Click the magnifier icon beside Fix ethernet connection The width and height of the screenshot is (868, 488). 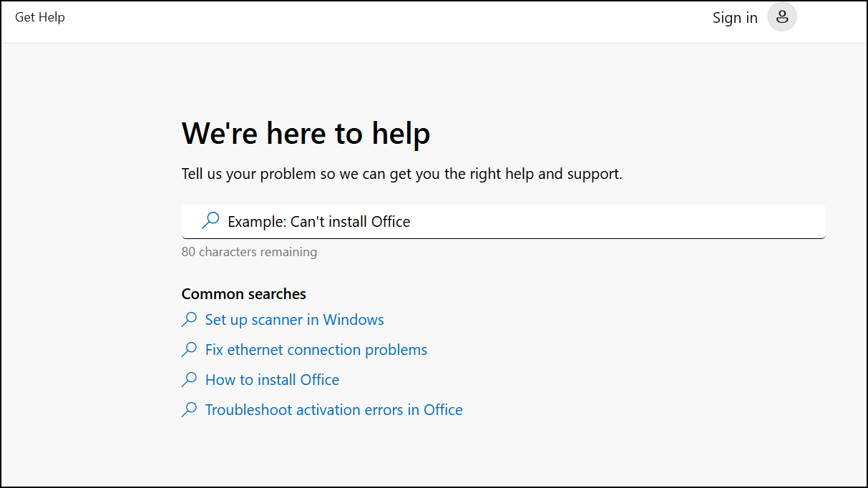pyautogui.click(x=190, y=350)
